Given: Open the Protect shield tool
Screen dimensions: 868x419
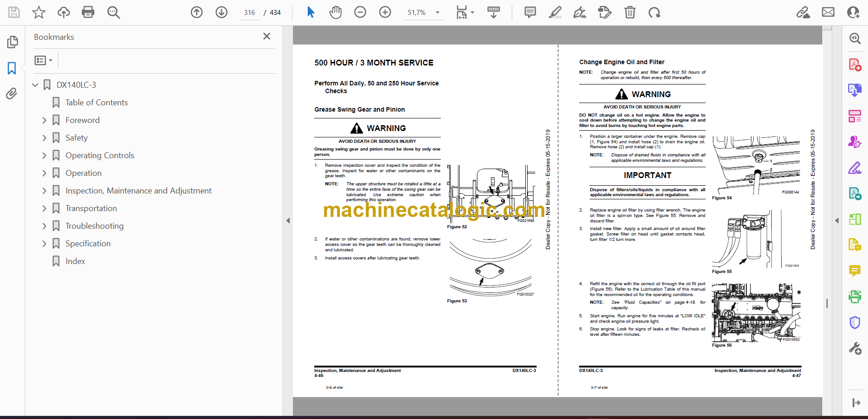Looking at the screenshot, I should pos(854,322).
